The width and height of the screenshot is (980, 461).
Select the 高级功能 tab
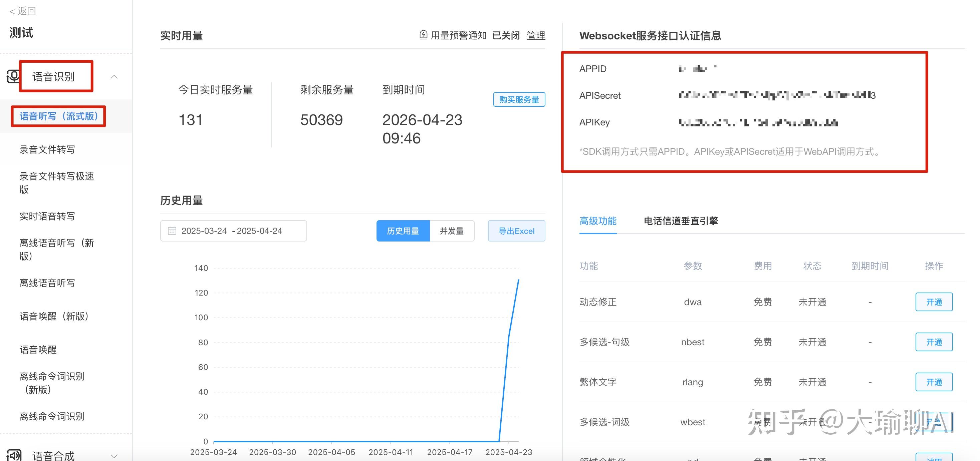click(x=598, y=221)
